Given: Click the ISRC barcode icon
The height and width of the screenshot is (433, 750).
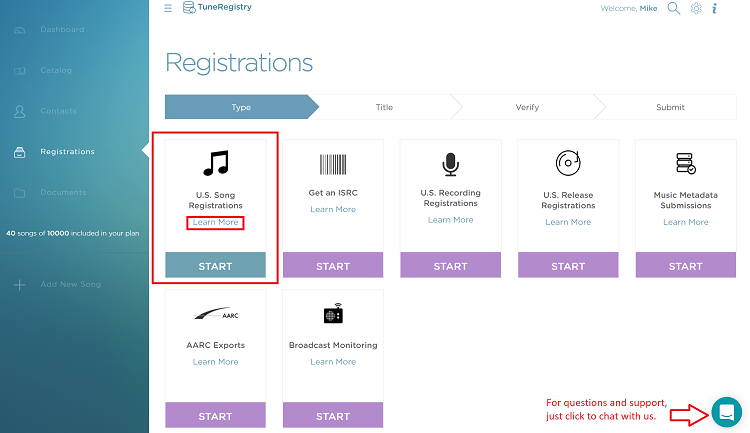Looking at the screenshot, I should pos(333,165).
